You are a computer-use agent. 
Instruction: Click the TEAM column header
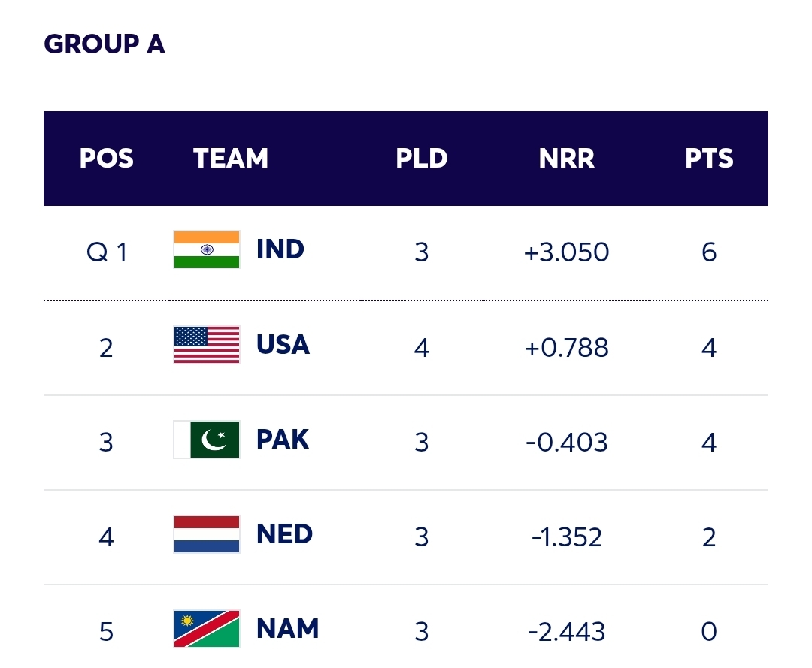(x=231, y=159)
